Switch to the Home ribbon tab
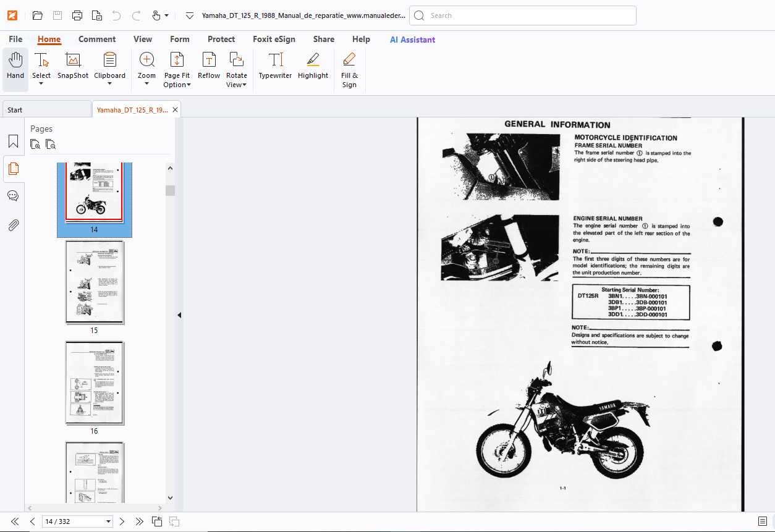The image size is (775, 532). pyautogui.click(x=49, y=39)
